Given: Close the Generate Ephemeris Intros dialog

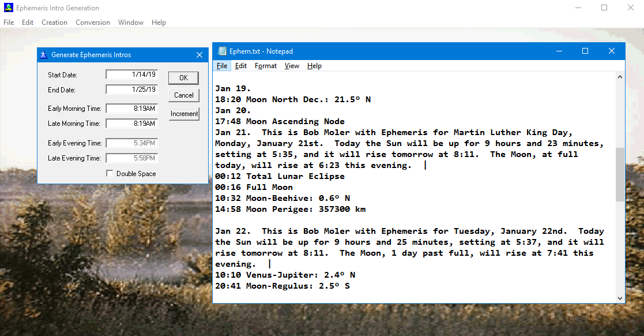Looking at the screenshot, I should point(199,55).
